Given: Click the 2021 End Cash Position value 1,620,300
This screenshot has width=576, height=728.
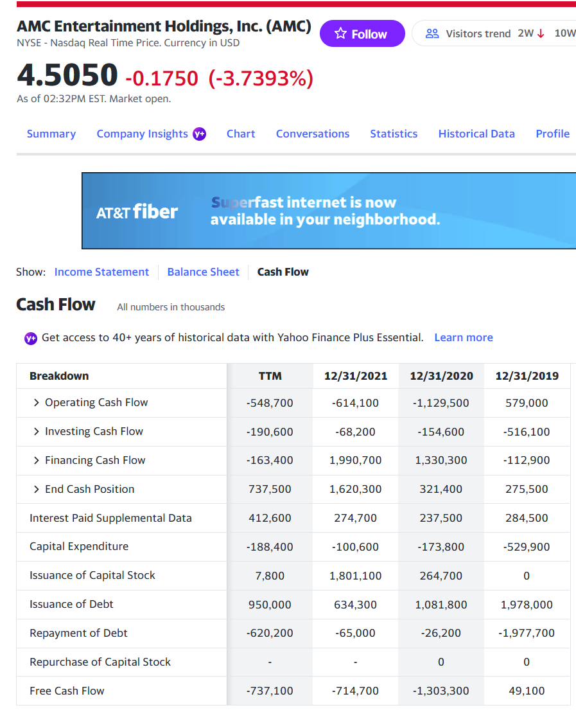Looking at the screenshot, I should tap(356, 489).
